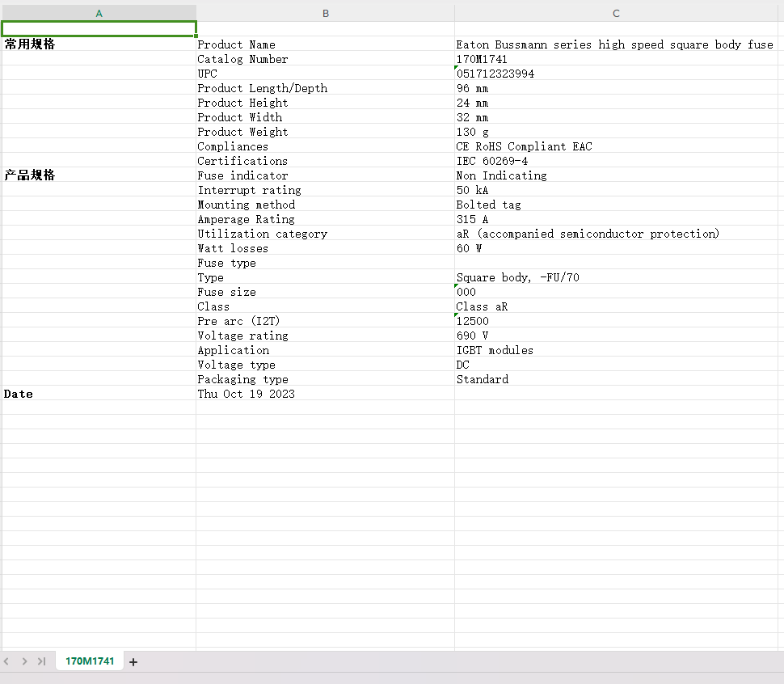Image resolution: width=784 pixels, height=684 pixels.
Task: Select the 'Product Name' cell
Action: [326, 44]
